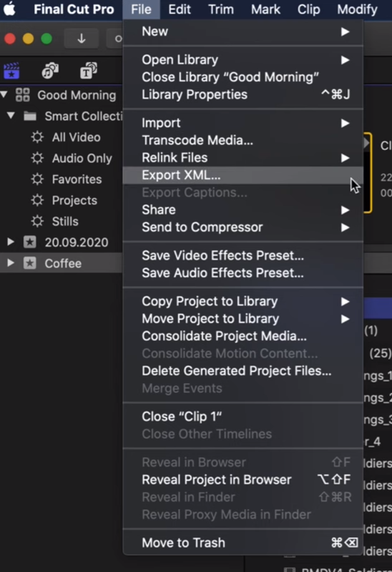
Task: Choose Close "Clip 1"
Action: tap(243, 417)
